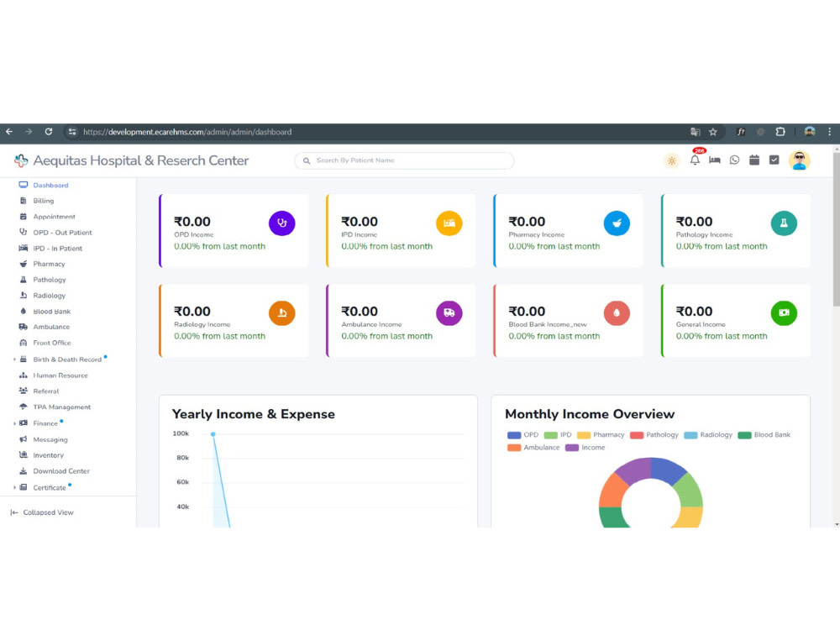The width and height of the screenshot is (840, 630).
Task: Click the user profile avatar
Action: pos(800,160)
